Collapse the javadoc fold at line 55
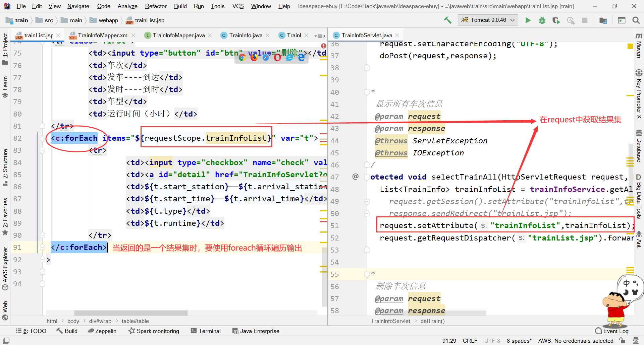The width and height of the screenshot is (644, 345). pos(367,274)
